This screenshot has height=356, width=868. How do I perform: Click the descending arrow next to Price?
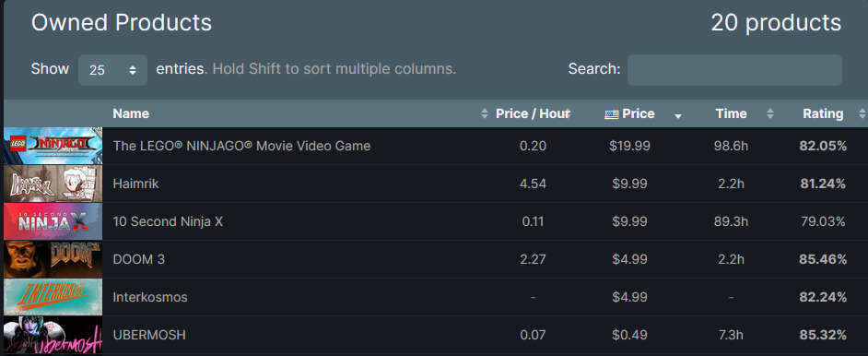[678, 115]
